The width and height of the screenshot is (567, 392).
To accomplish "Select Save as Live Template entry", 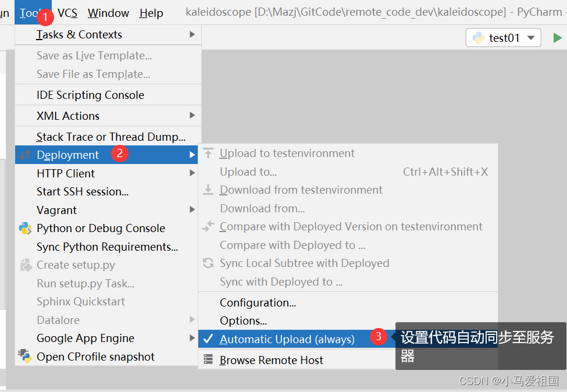I will point(108,55).
